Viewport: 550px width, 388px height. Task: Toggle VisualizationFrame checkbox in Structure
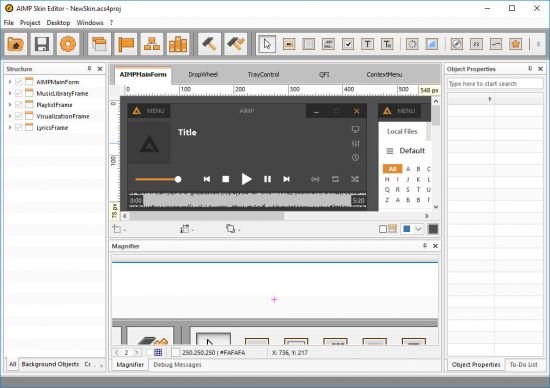tap(19, 116)
